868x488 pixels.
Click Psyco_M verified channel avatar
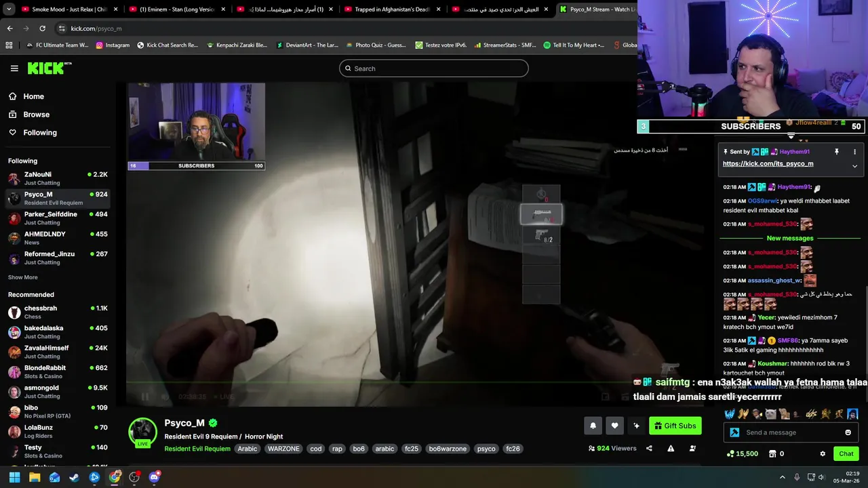tap(142, 432)
